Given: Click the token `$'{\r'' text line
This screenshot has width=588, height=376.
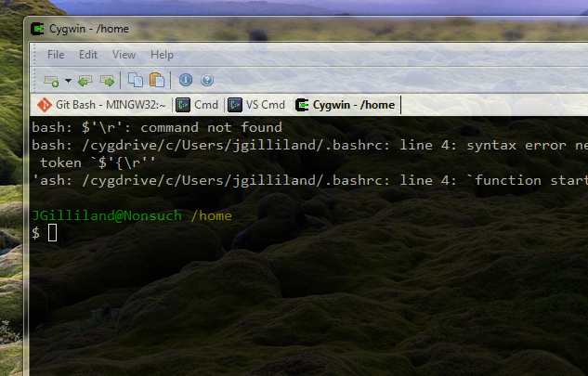Looking at the screenshot, I should click(98, 163).
